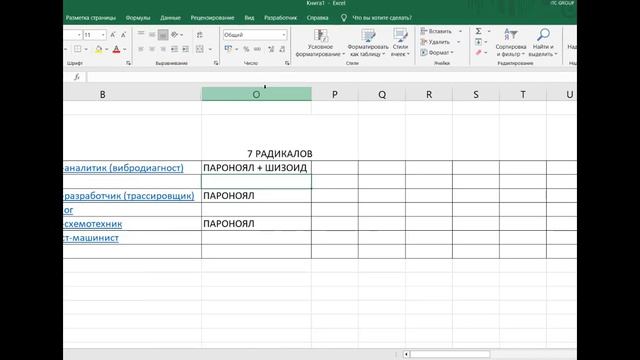The width and height of the screenshot is (640, 360).
Task: Open Стили ячеек gallery
Action: [400, 43]
